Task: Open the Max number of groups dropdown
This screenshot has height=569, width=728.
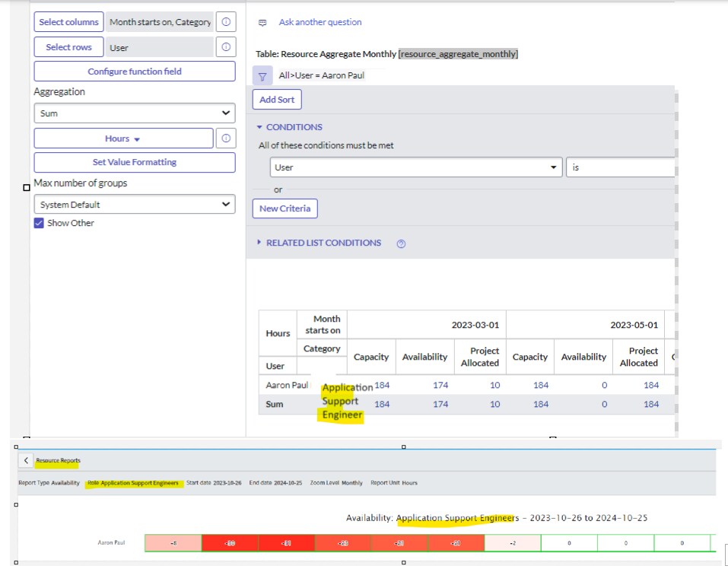Action: coord(135,204)
